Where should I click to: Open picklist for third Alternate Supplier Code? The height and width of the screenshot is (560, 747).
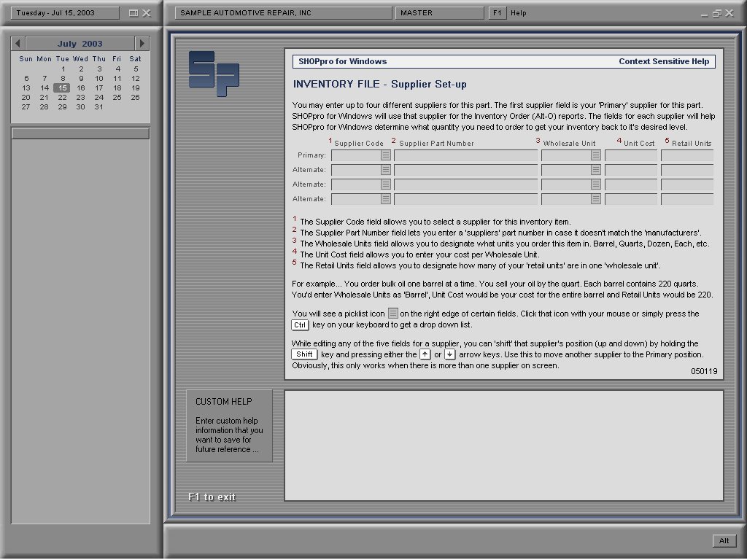(385, 199)
